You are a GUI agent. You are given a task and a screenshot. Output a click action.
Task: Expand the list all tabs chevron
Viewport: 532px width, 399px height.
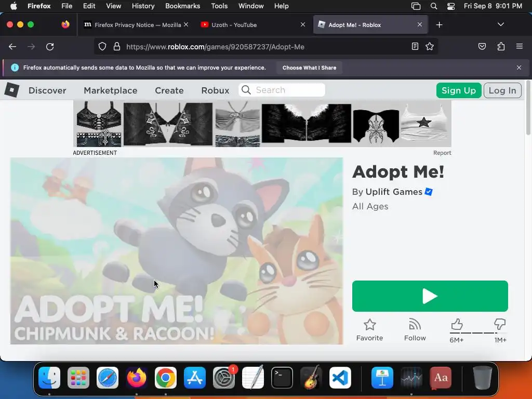click(500, 24)
